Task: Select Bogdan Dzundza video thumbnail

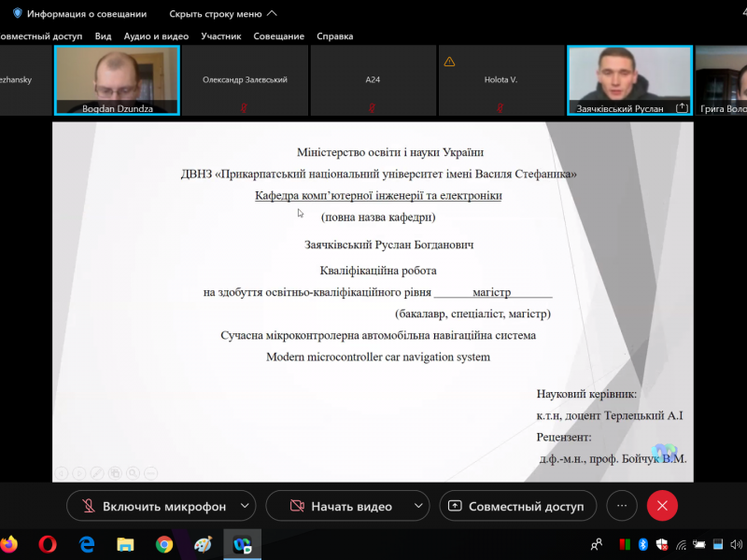Action: (x=117, y=80)
